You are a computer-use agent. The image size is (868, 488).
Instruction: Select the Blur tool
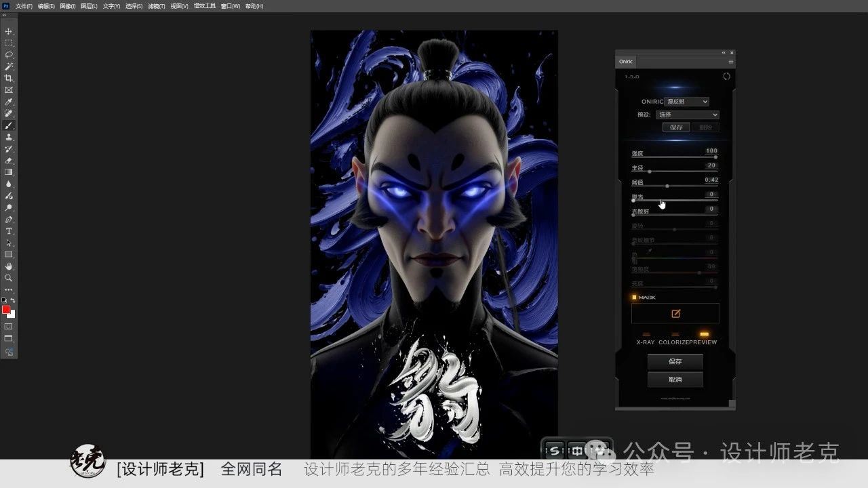9,184
